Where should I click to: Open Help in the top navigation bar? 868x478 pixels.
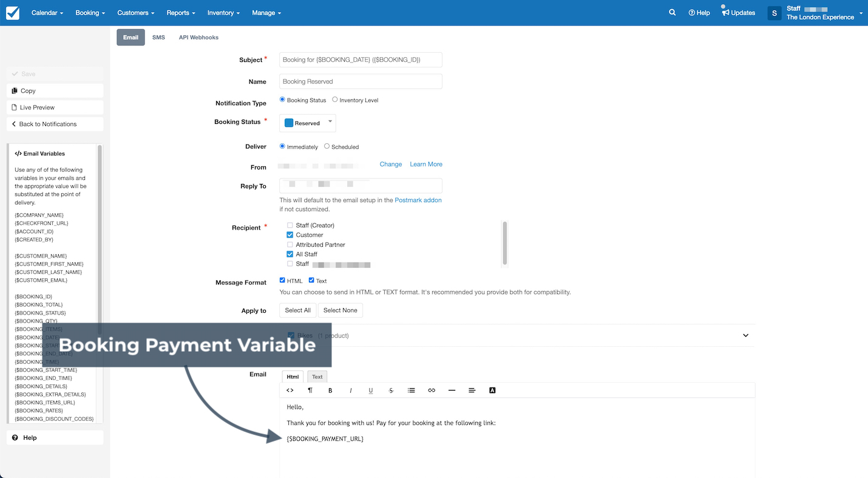[x=699, y=13]
